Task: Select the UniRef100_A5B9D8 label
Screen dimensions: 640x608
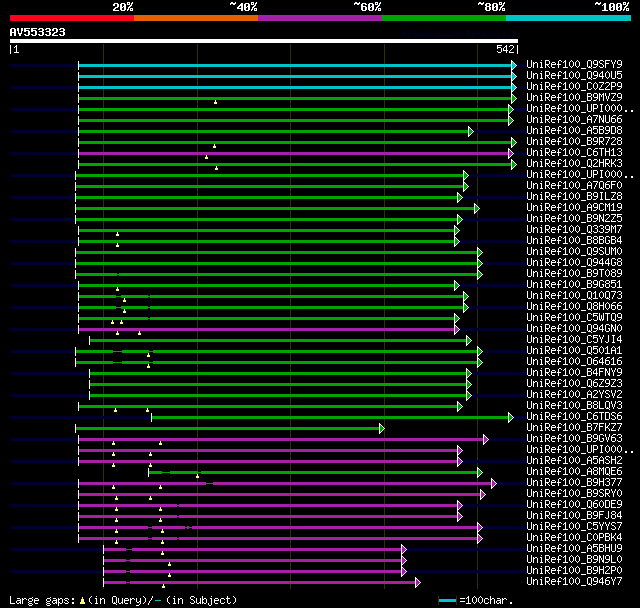Action: tap(574, 131)
